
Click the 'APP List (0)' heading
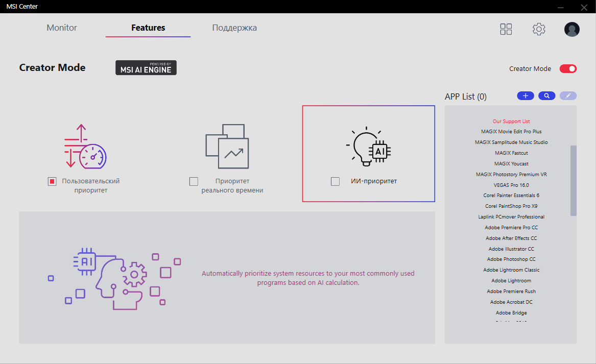click(x=466, y=96)
